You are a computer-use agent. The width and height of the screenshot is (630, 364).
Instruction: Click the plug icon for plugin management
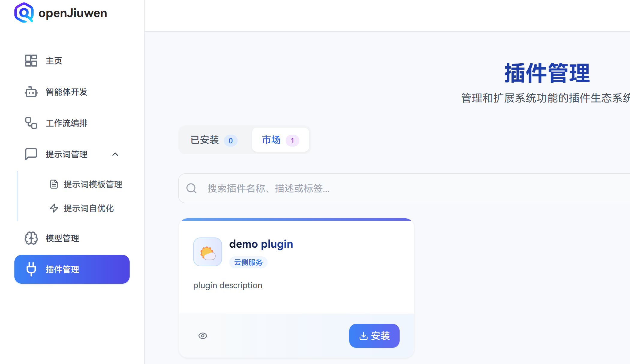[31, 269]
